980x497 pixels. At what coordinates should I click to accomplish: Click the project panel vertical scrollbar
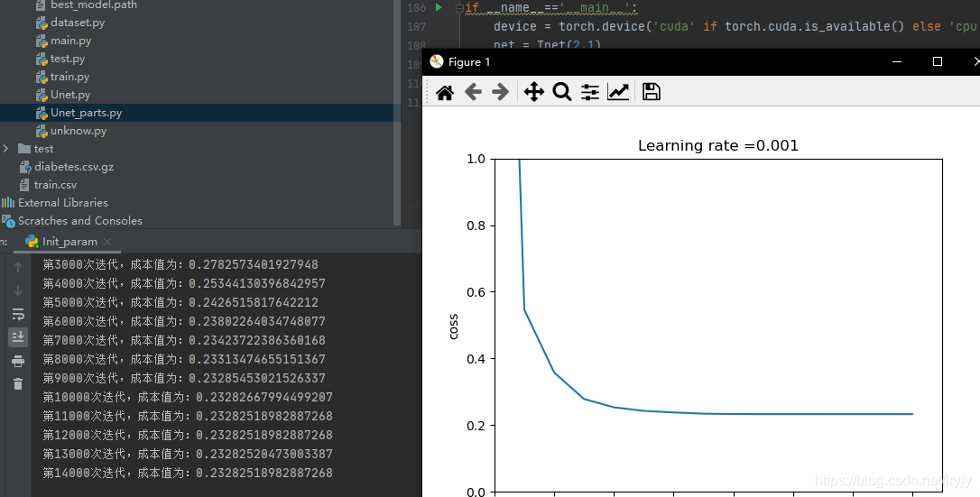396,113
